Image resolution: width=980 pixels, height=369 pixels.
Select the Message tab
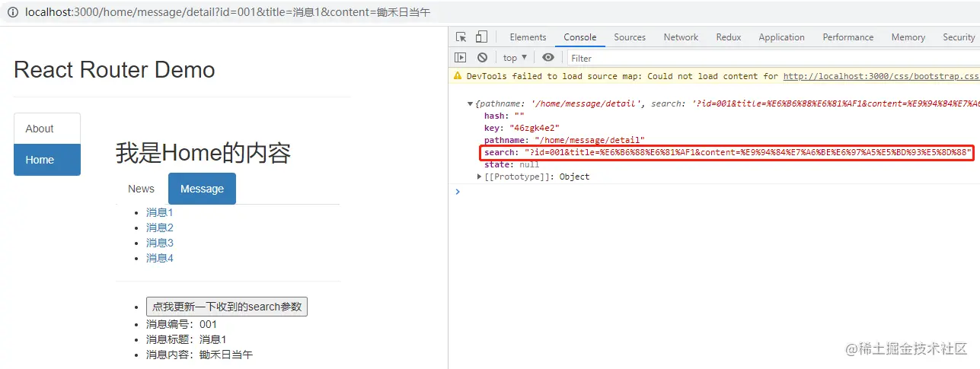point(202,189)
